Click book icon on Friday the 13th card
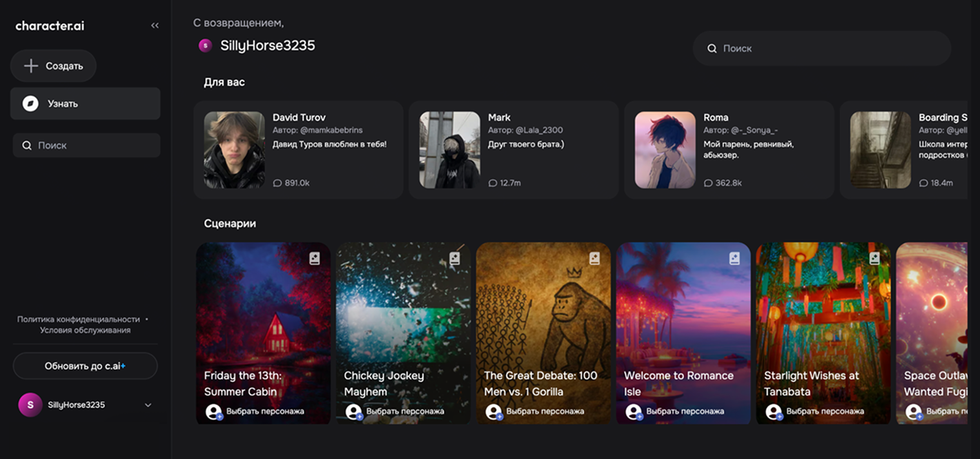The height and width of the screenshot is (459, 980). pyautogui.click(x=314, y=259)
